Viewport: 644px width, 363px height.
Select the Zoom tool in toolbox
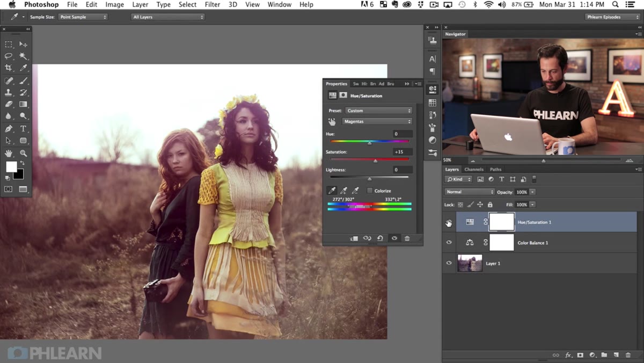coord(23,154)
